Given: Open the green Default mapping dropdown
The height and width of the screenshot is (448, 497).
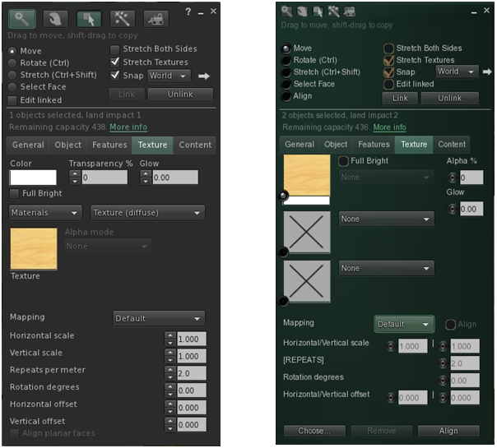Looking at the screenshot, I should coord(403,324).
